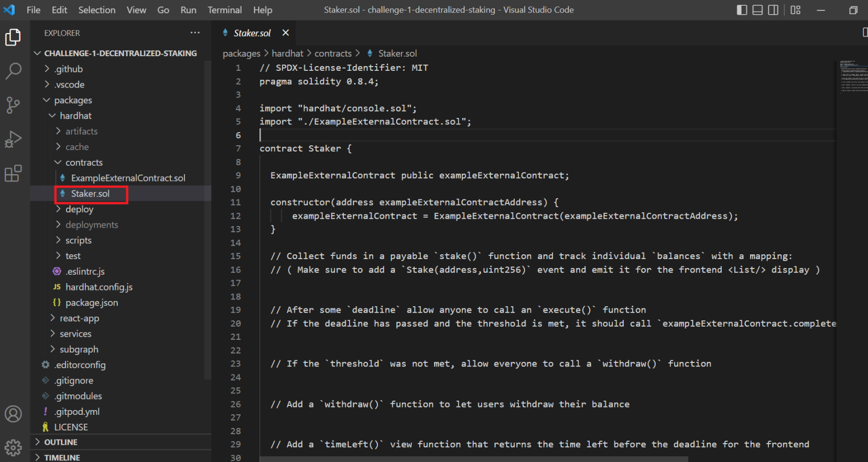The image size is (868, 462).
Task: Expand the deployments folder
Action: (x=58, y=224)
